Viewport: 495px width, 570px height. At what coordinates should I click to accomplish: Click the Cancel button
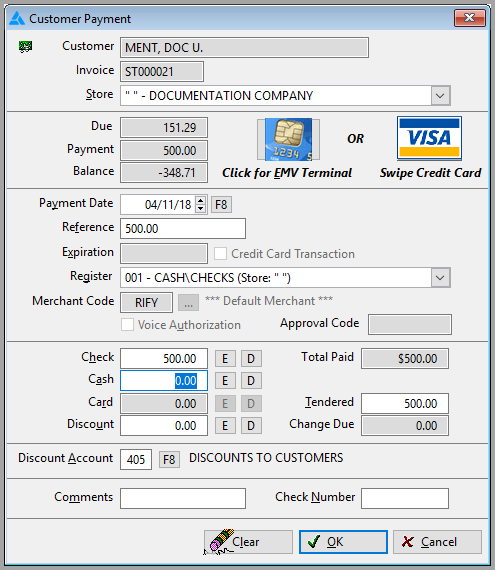click(x=437, y=542)
